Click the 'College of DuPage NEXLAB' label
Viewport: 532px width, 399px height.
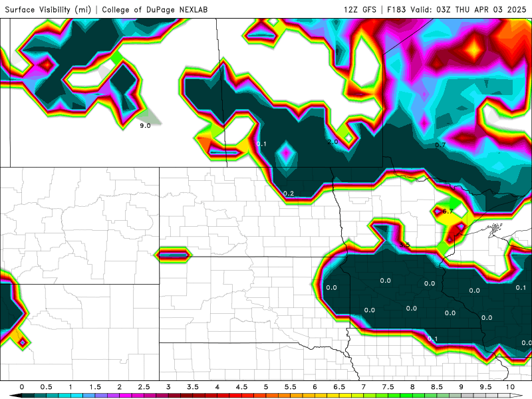click(155, 9)
